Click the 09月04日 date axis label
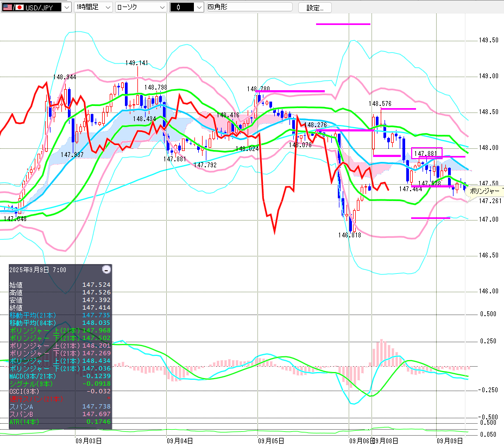The width and height of the screenshot is (504, 446). pyautogui.click(x=180, y=441)
